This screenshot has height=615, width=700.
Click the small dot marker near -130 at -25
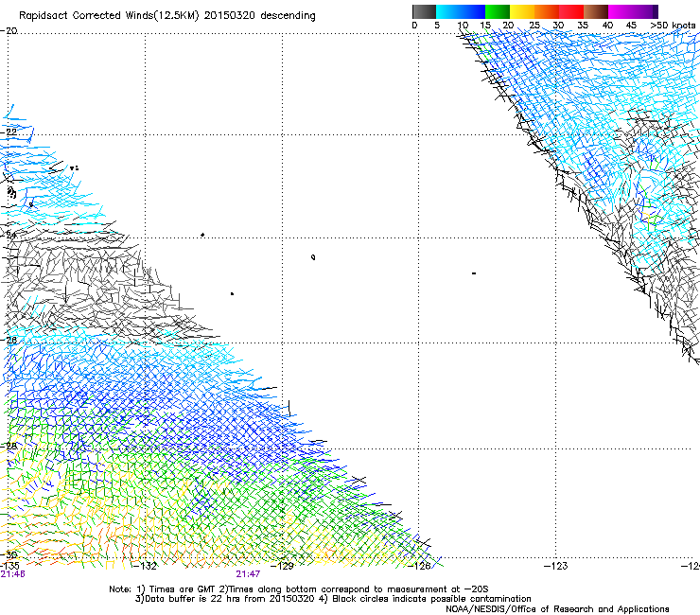click(232, 293)
